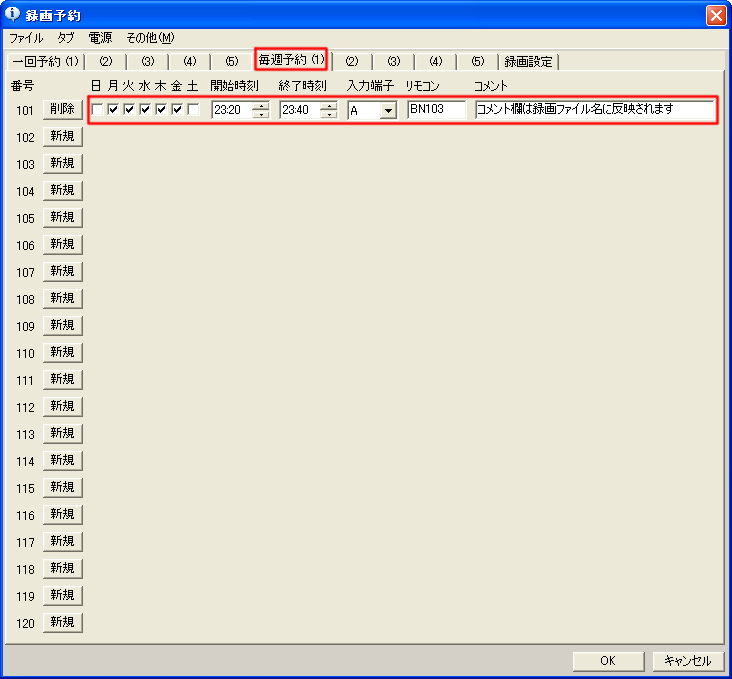
Task: Open the その他(M) menu
Action: point(150,38)
